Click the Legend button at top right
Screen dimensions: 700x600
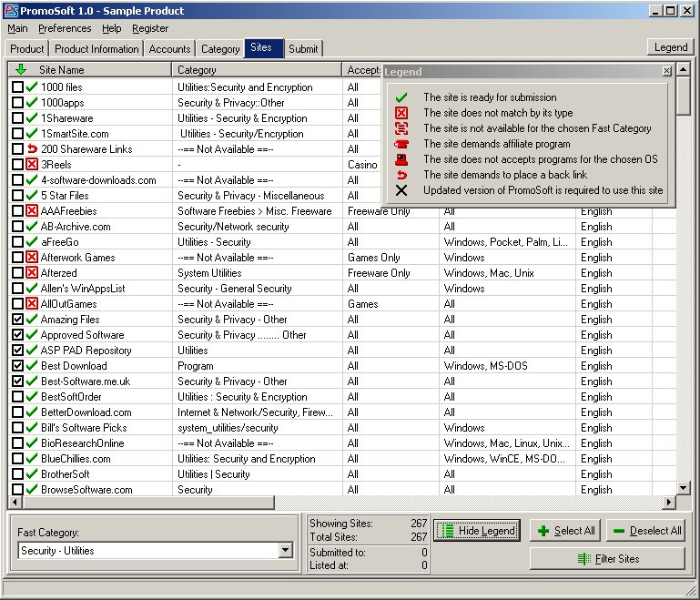pos(671,47)
